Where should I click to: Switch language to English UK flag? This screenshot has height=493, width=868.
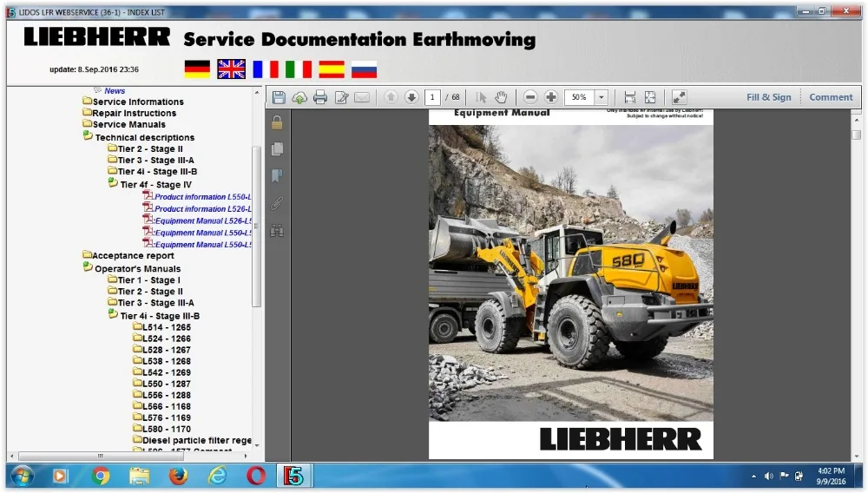[x=231, y=69]
